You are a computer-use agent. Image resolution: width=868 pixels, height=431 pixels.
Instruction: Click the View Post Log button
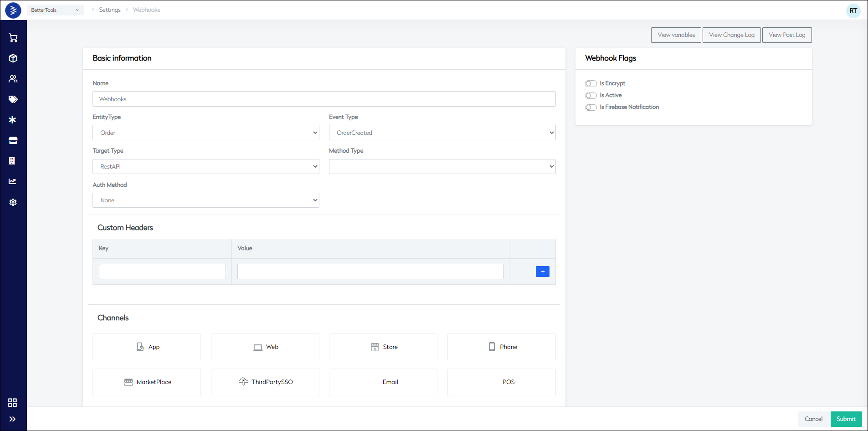(x=786, y=35)
